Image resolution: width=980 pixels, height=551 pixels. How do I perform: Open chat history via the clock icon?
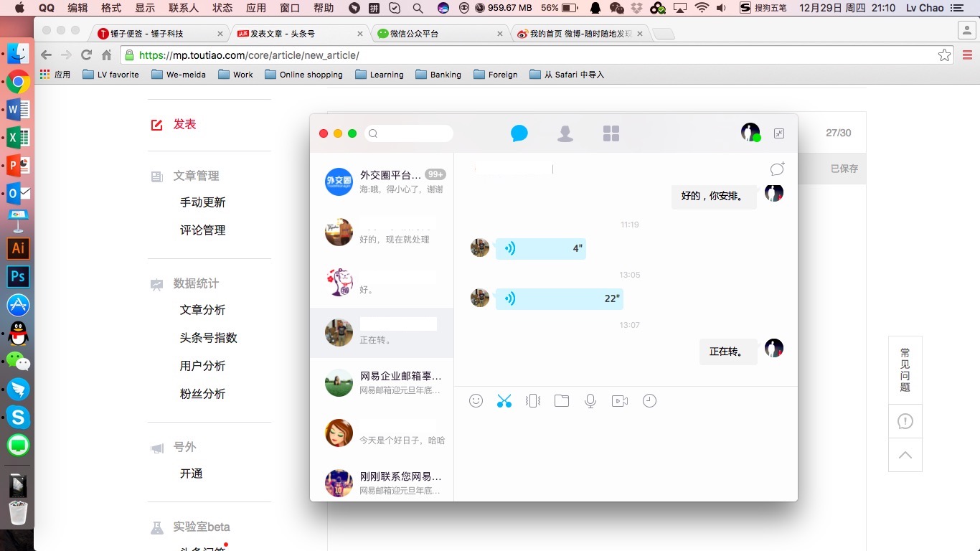(649, 400)
